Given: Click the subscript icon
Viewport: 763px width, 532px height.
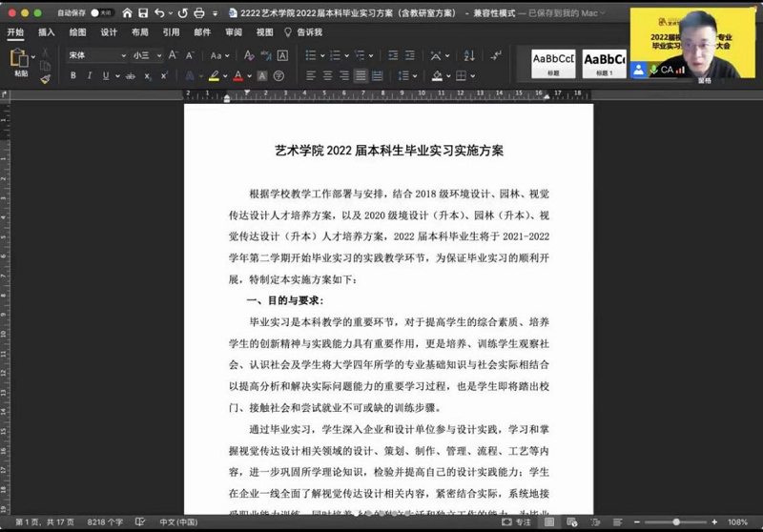Looking at the screenshot, I should 148,75.
